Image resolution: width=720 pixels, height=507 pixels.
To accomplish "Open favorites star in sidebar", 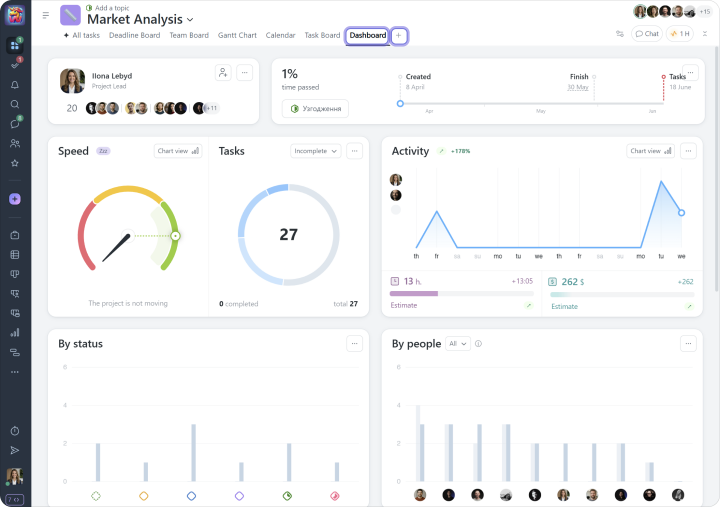I will [x=15, y=163].
